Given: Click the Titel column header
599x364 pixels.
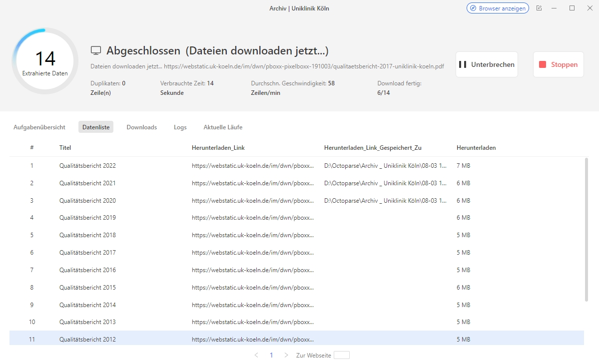Looking at the screenshot, I should click(65, 148).
